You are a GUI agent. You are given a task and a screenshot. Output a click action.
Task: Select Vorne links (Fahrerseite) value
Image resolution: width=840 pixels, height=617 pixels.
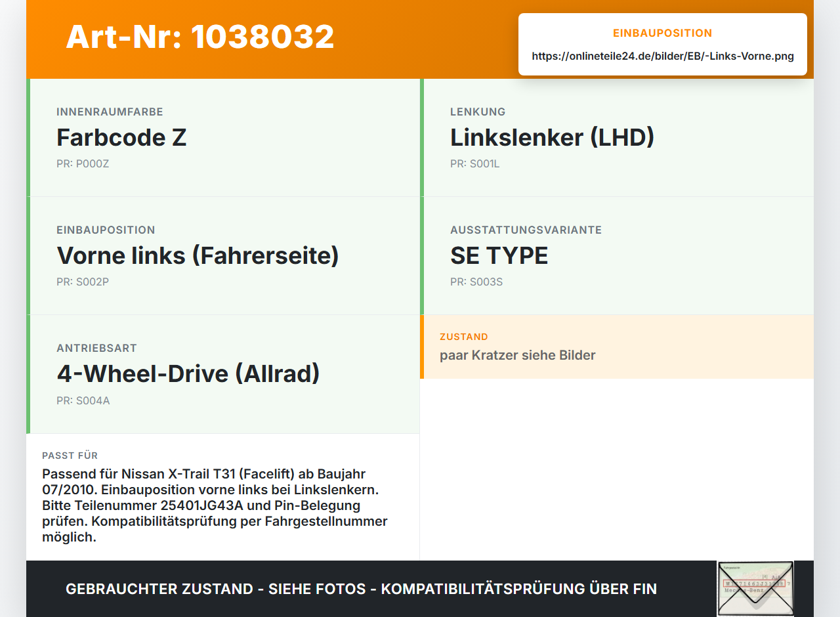click(x=198, y=256)
